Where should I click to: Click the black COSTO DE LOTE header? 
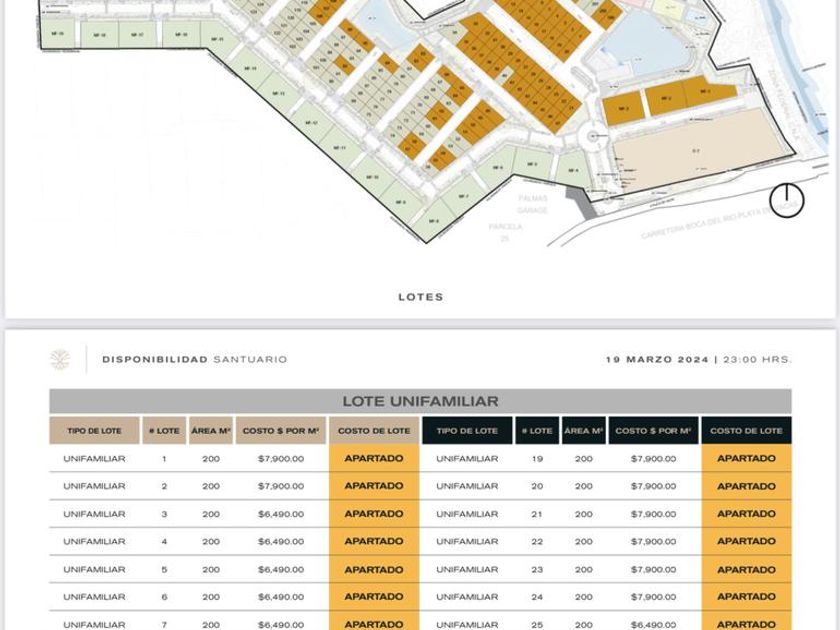point(746,431)
